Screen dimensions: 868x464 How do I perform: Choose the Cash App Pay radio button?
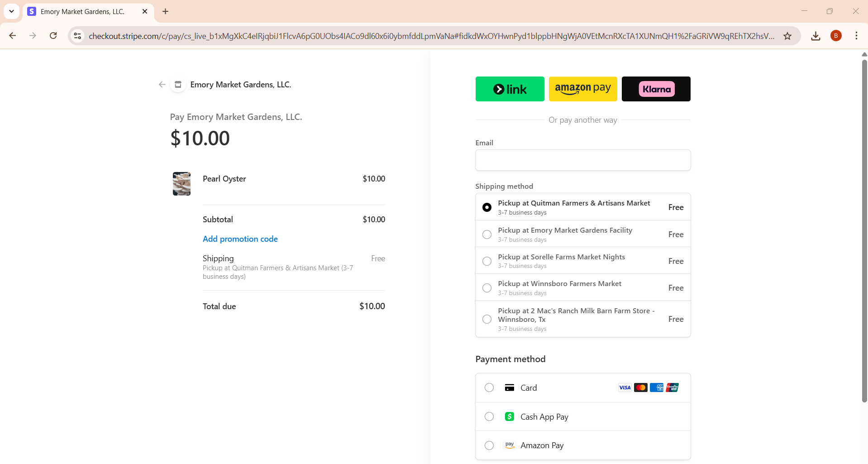pos(489,416)
